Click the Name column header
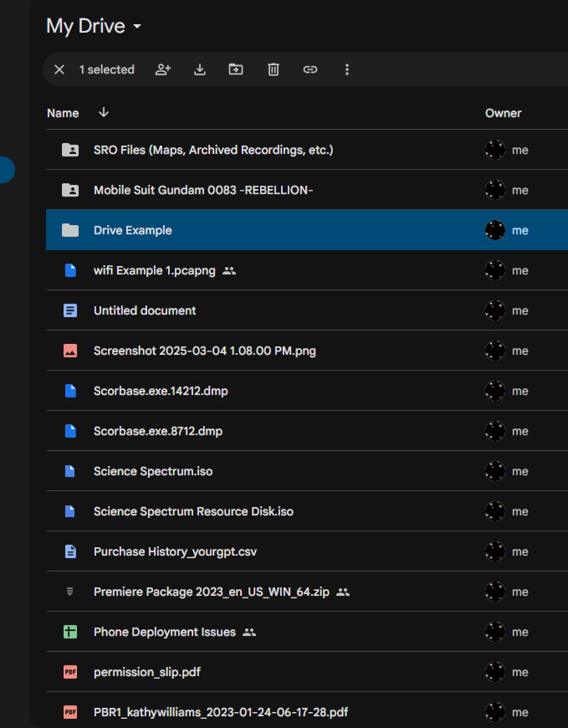Viewport: 568px width, 728px height. tap(63, 113)
